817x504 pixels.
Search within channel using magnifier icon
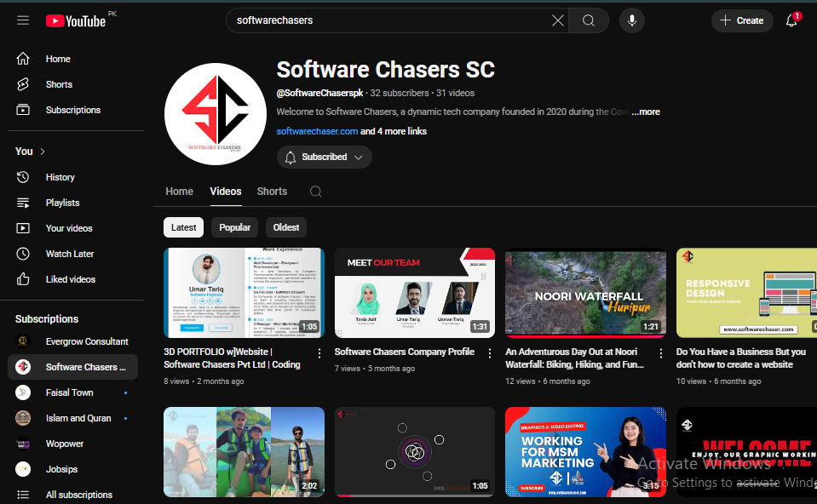coord(315,192)
